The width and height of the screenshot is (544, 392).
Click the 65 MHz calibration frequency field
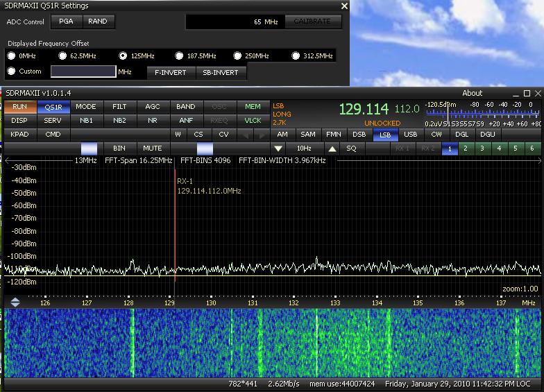point(236,22)
